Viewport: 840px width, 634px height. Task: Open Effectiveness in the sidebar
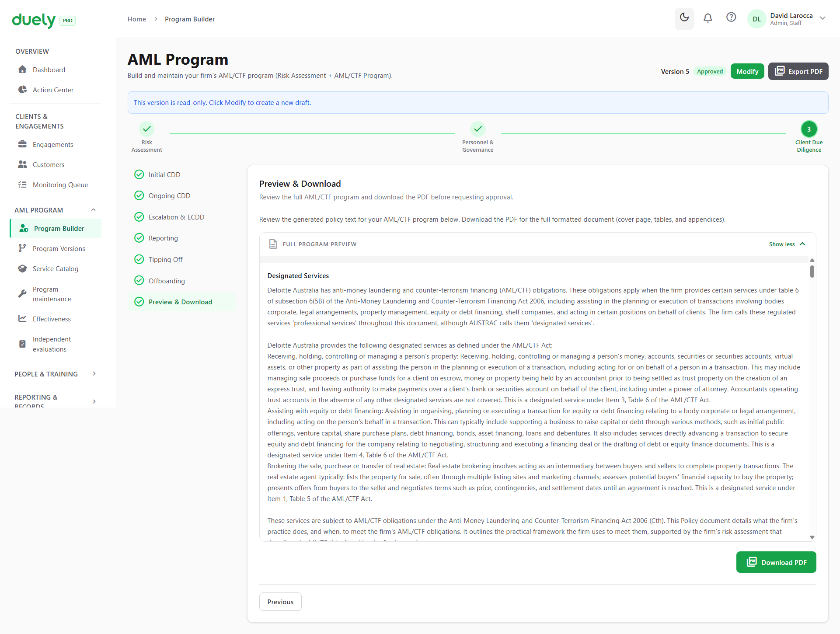tap(56, 319)
